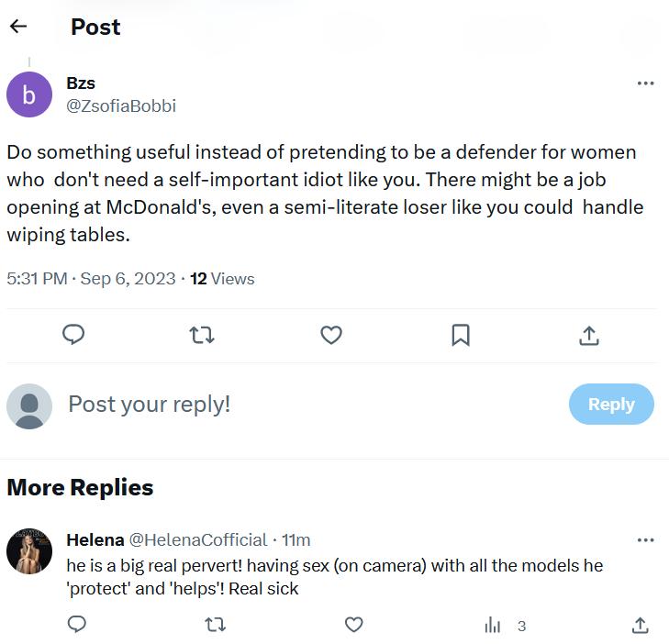Open the more options menu on the Bzs post
669x644 pixels.
(645, 83)
